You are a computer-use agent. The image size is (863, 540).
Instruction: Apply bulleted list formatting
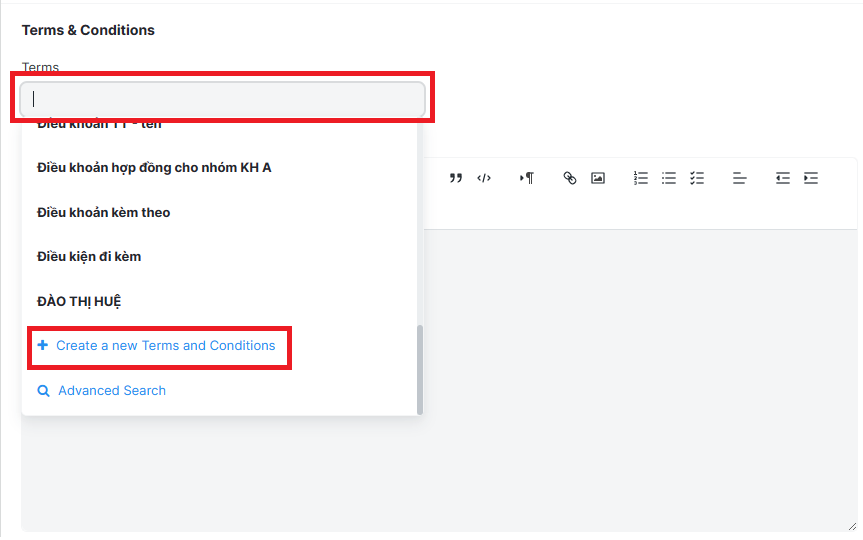(x=669, y=178)
